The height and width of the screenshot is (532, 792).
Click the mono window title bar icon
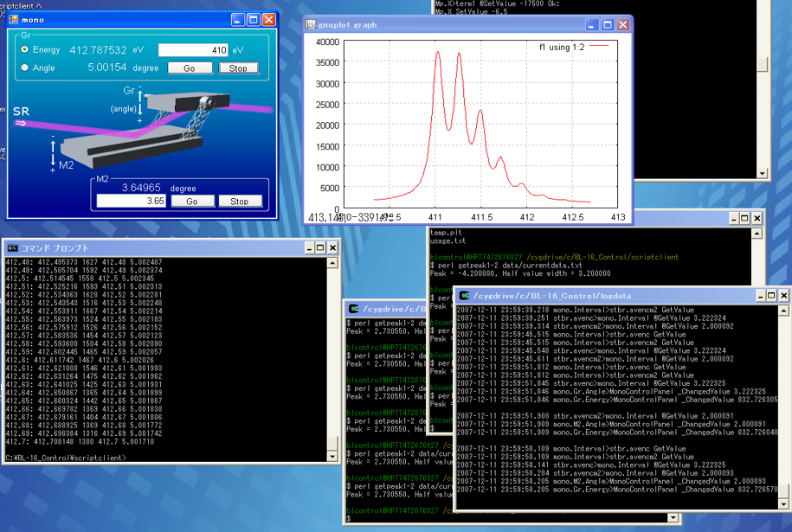click(13, 20)
